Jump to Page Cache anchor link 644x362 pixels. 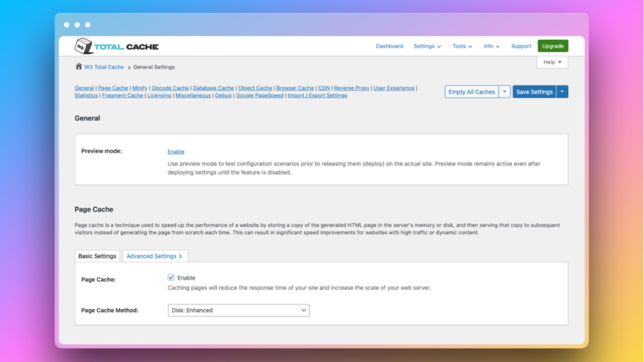pos(113,88)
